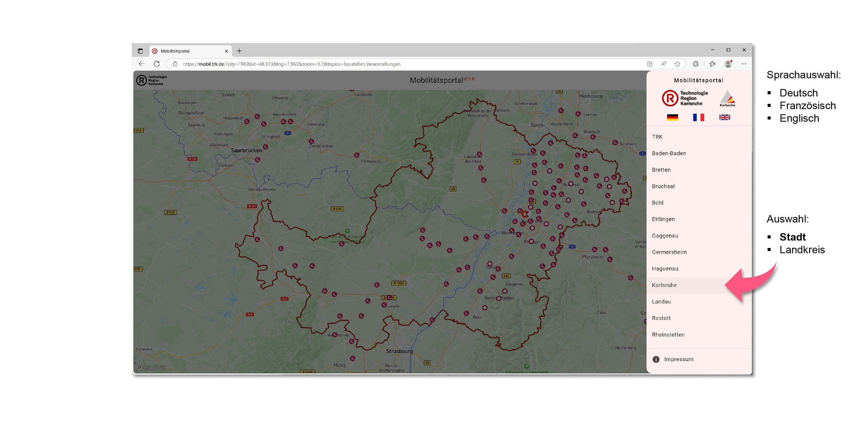Image resolution: width=868 pixels, height=441 pixels.
Task: Click the Technologie Region Karlsruhe header logo
Action: click(152, 80)
